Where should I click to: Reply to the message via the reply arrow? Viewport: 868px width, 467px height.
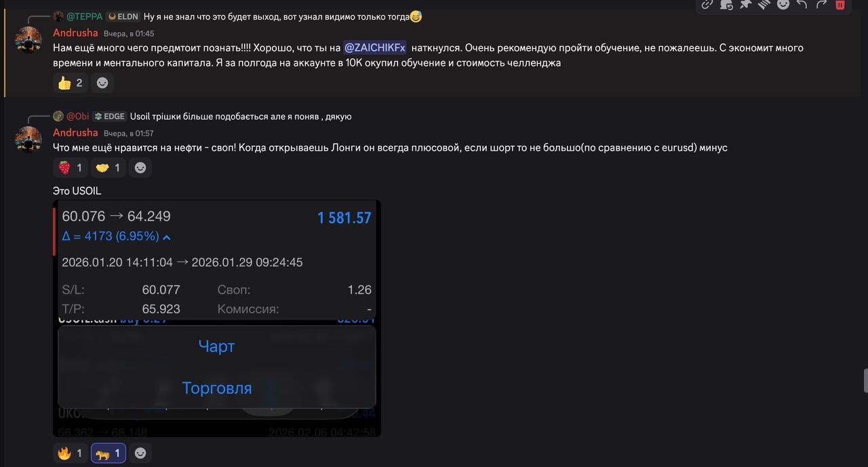(802, 5)
